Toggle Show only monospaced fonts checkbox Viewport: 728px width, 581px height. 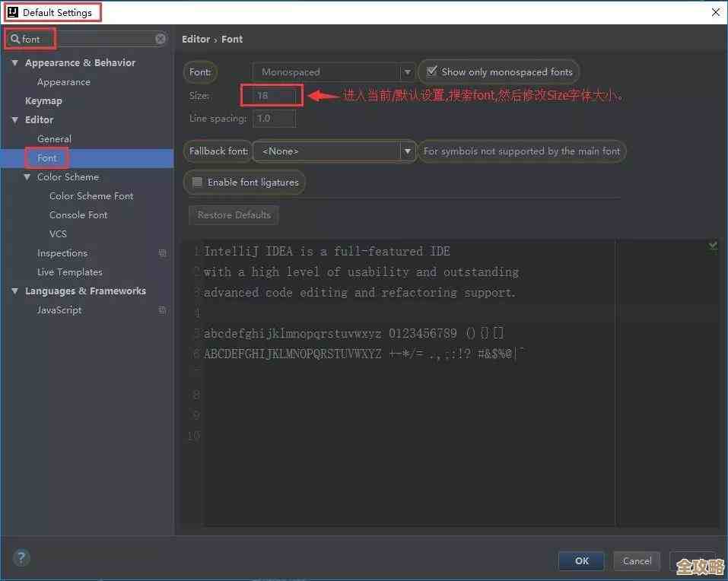(x=432, y=71)
